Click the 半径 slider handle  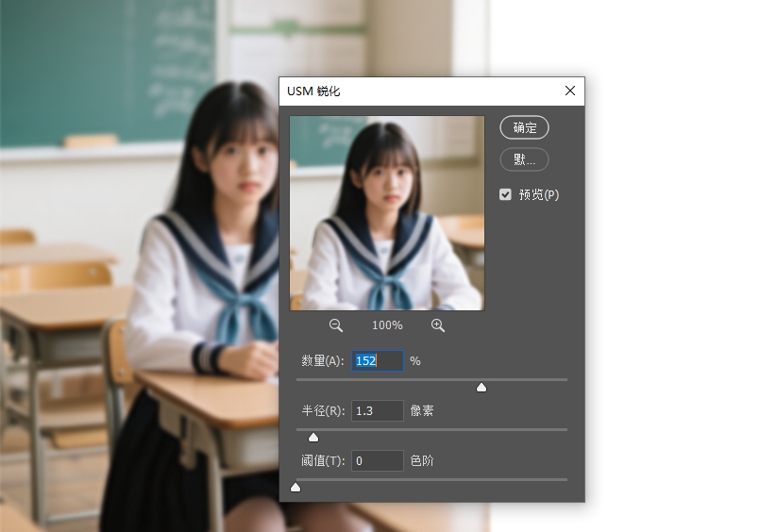tap(313, 438)
